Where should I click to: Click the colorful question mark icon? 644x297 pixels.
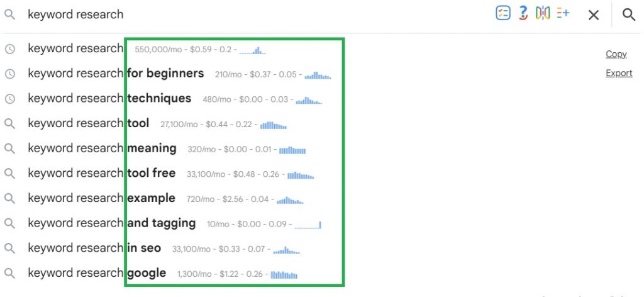click(x=523, y=14)
